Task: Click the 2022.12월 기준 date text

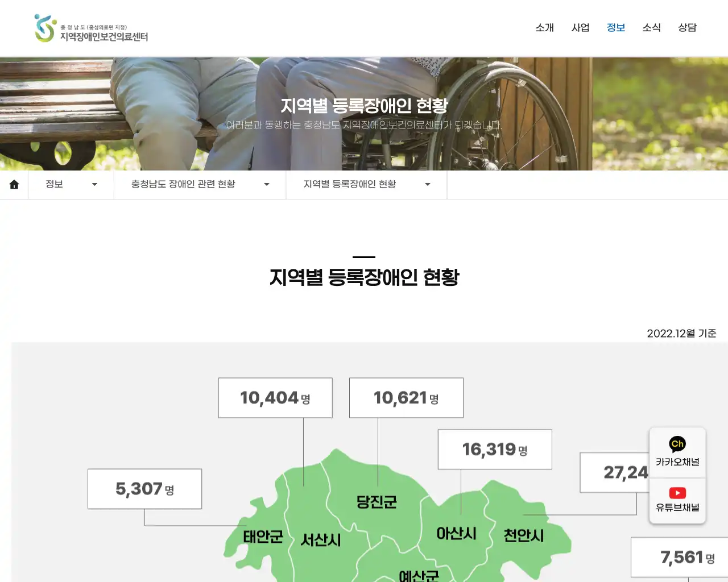Action: pyautogui.click(x=681, y=334)
